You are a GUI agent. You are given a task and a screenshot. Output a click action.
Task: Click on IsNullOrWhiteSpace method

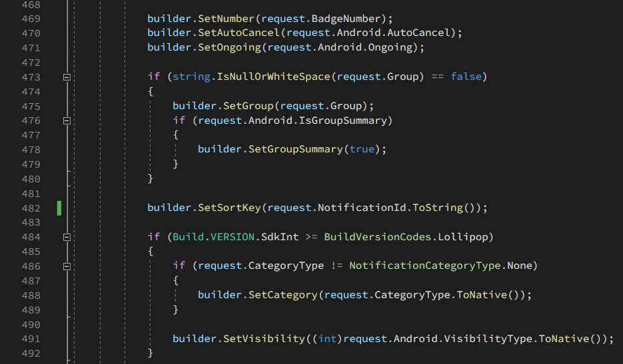[x=274, y=77]
